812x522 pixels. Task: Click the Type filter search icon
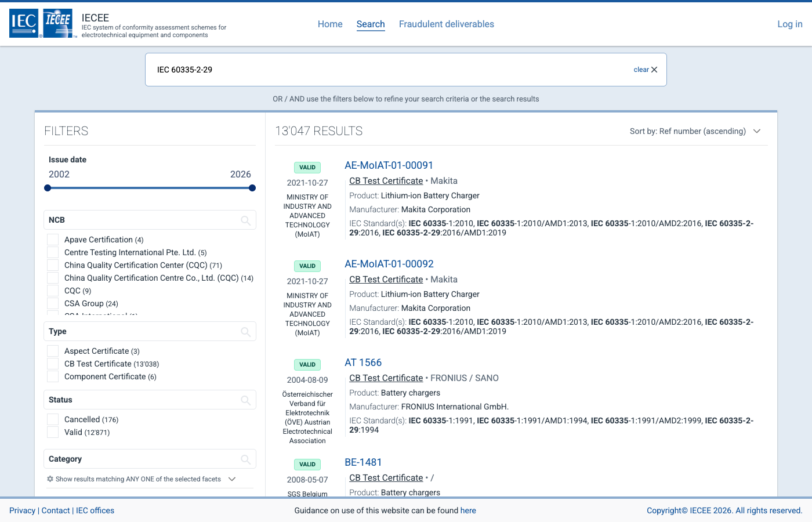246,331
